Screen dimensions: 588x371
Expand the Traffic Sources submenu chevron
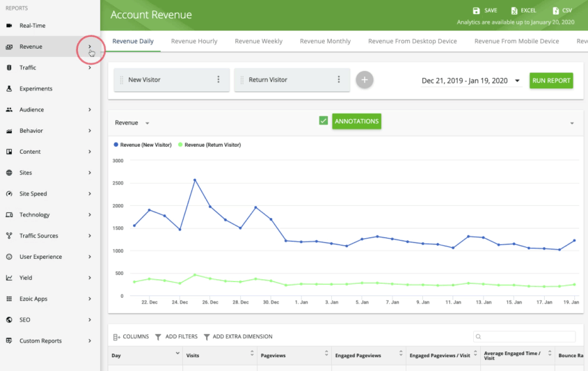[90, 235]
